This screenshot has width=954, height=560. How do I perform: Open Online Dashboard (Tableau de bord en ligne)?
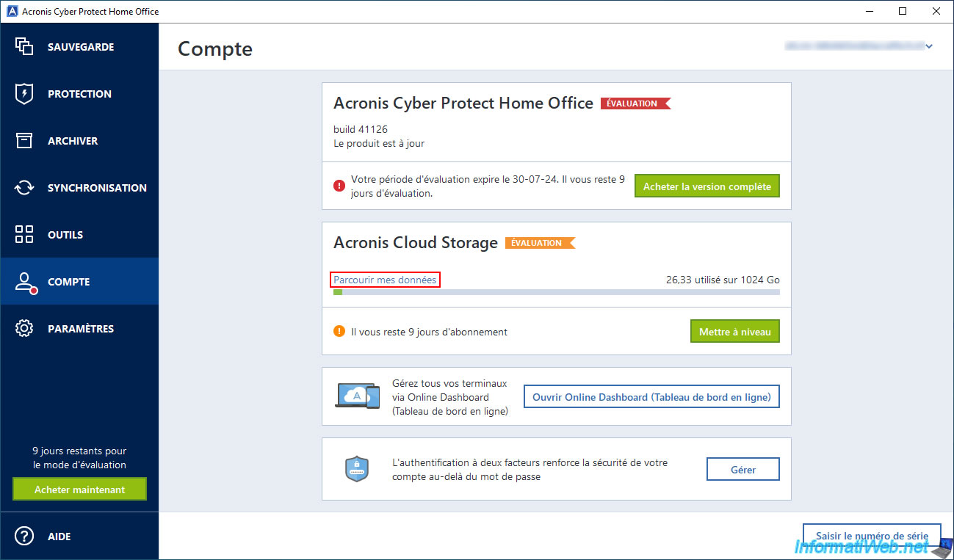pyautogui.click(x=651, y=397)
